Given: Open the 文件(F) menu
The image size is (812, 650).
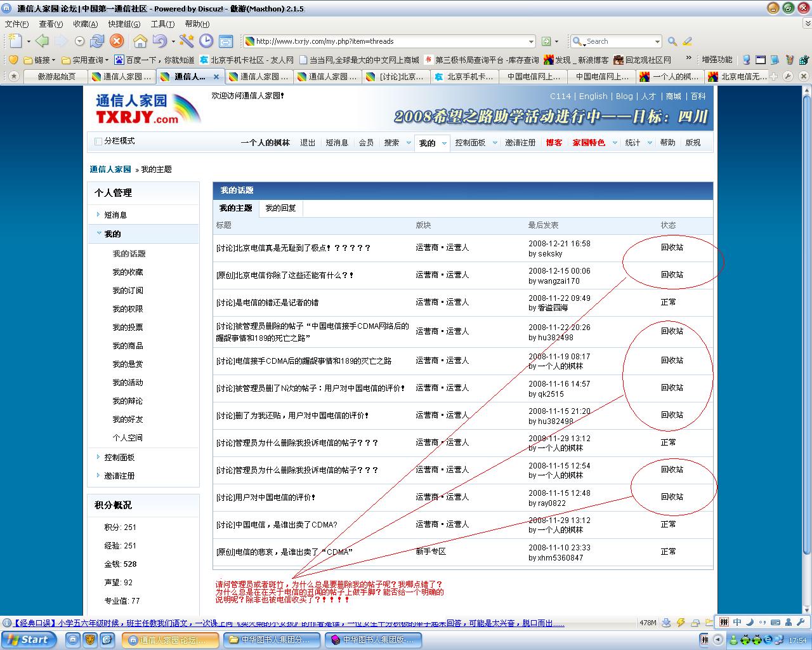Looking at the screenshot, I should [x=16, y=24].
